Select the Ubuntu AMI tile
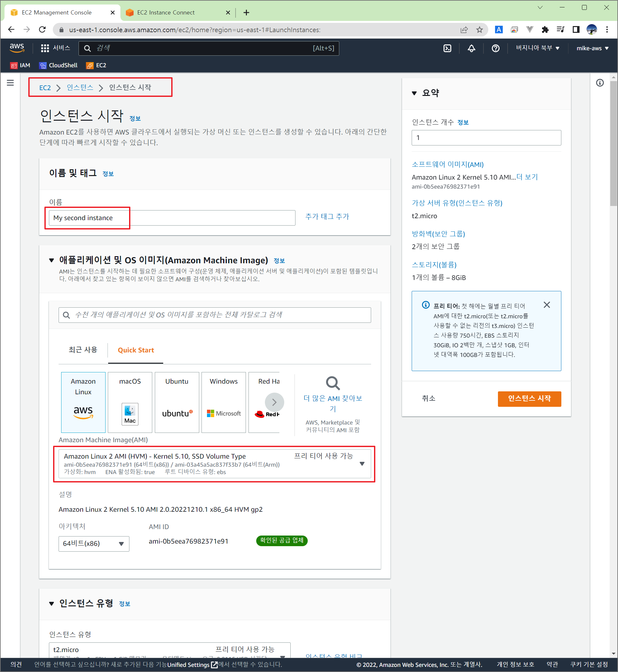 point(177,402)
